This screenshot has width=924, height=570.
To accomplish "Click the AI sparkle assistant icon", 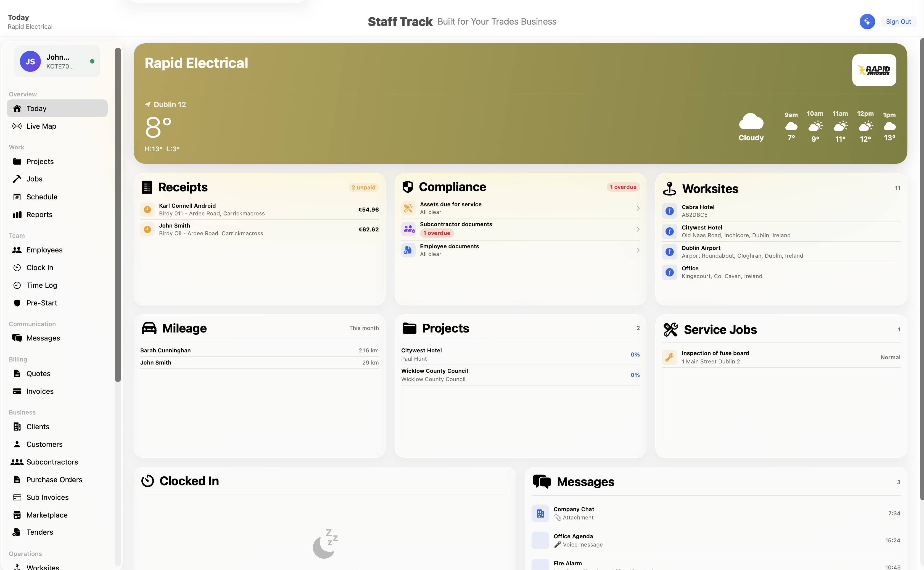I will click(x=867, y=22).
